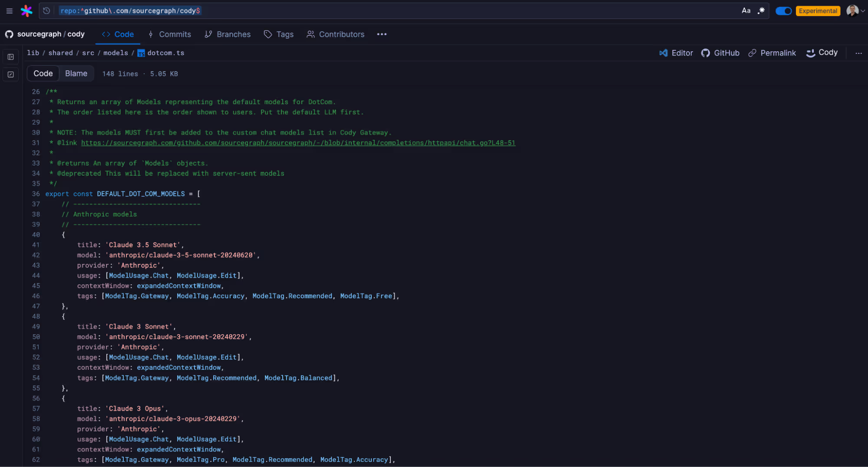Click the Sourcegraph logo icon
Screen dimensions: 868x467
coord(26,11)
